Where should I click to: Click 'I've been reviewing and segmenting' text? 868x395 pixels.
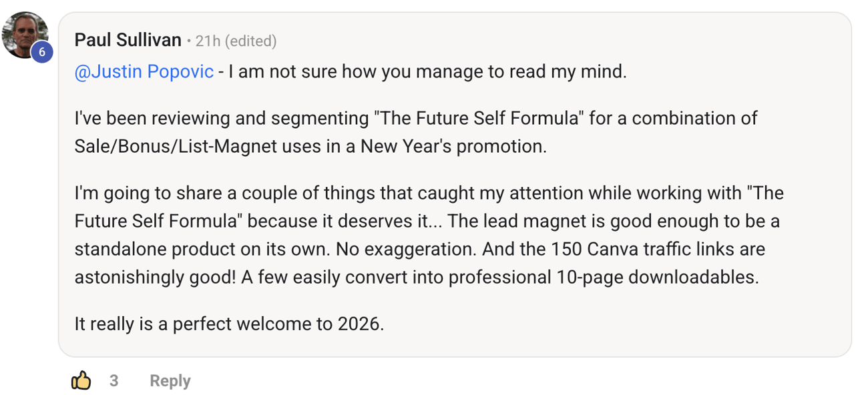tap(220, 119)
